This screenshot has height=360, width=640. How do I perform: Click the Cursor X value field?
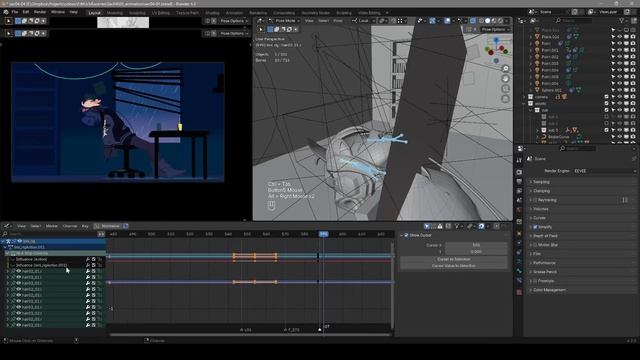[x=476, y=245]
